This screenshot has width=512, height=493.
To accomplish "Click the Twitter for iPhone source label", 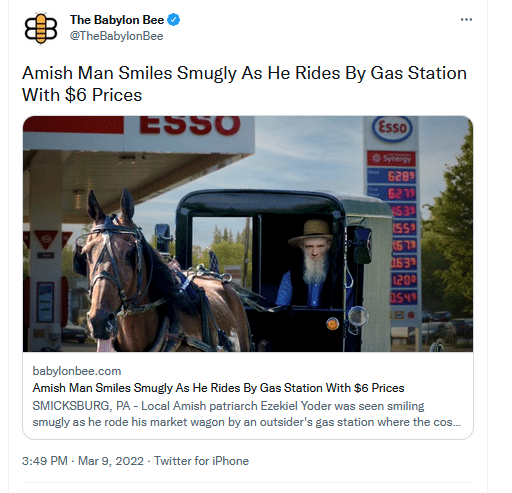I will 201,461.
